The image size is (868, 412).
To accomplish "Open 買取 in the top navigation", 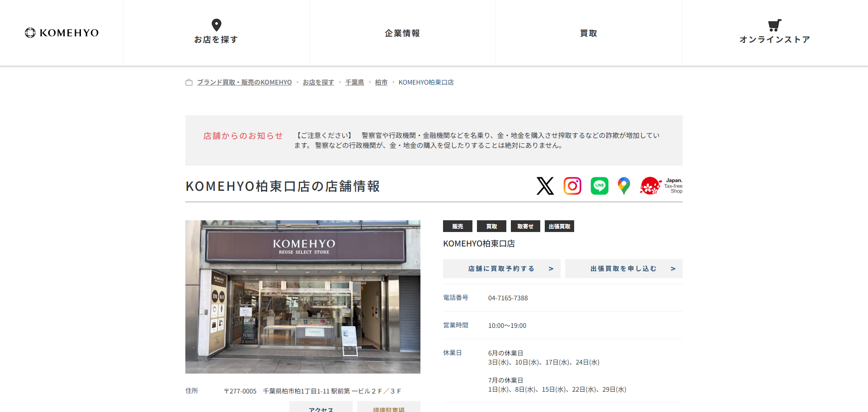I will (x=589, y=33).
